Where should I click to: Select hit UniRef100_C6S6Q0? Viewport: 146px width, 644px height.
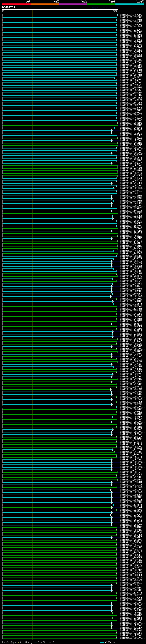point(131,543)
